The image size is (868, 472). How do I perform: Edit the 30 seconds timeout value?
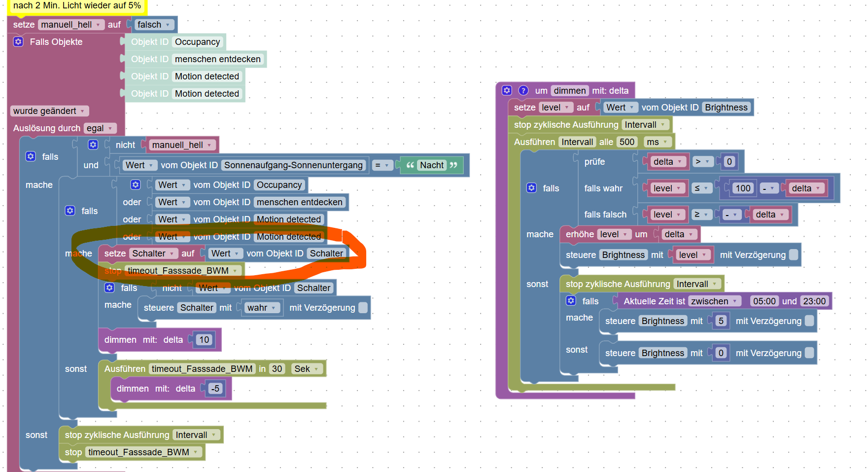pyautogui.click(x=277, y=369)
